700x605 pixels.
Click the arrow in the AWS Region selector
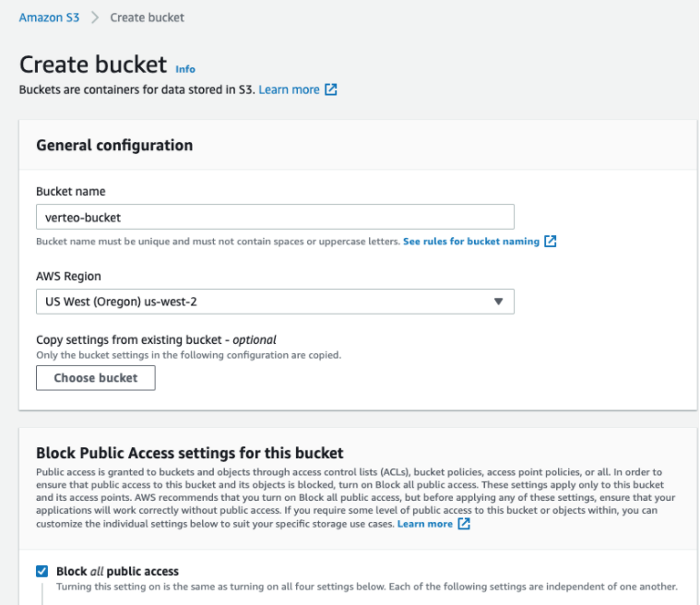pyautogui.click(x=498, y=302)
